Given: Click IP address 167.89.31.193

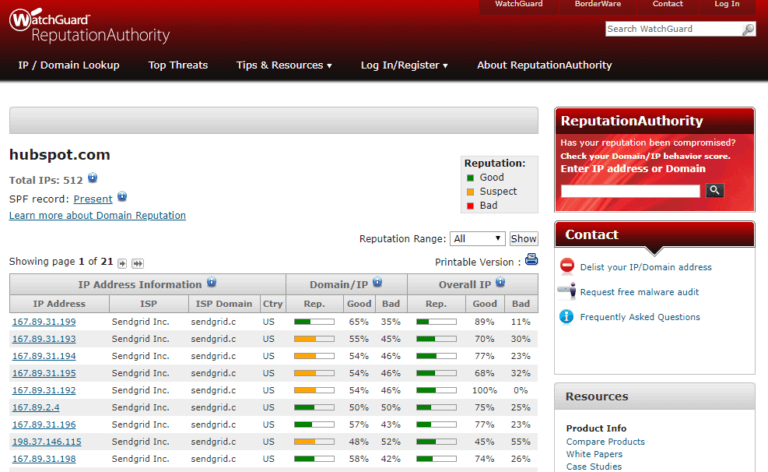Looking at the screenshot, I should (44, 339).
